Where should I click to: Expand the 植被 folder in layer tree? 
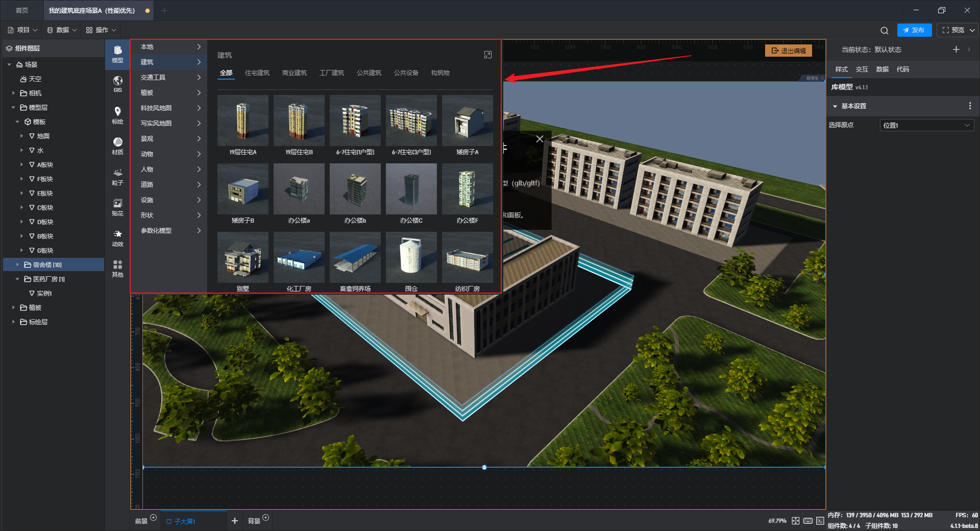click(x=13, y=307)
